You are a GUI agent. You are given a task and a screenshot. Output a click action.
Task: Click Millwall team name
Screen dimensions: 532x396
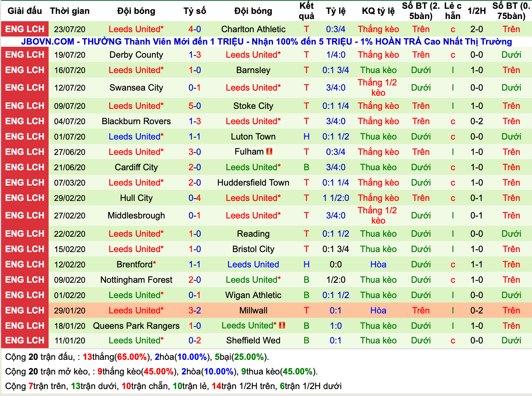(253, 311)
